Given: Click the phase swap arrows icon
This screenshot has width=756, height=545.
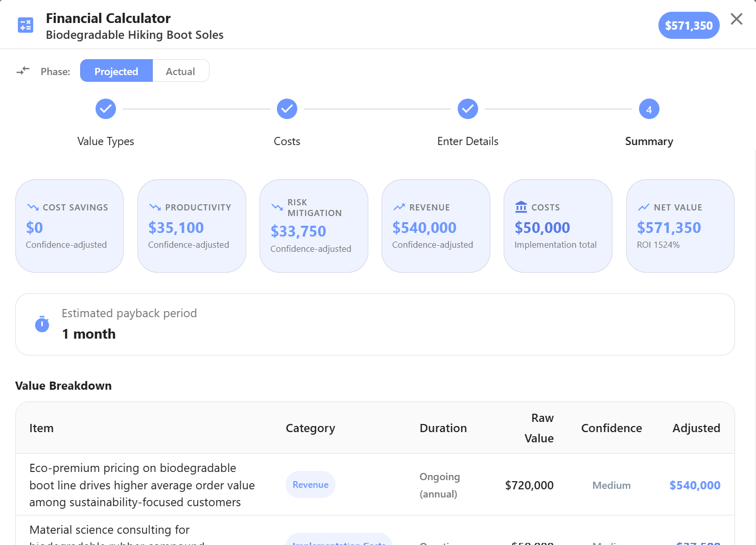Looking at the screenshot, I should (23, 71).
